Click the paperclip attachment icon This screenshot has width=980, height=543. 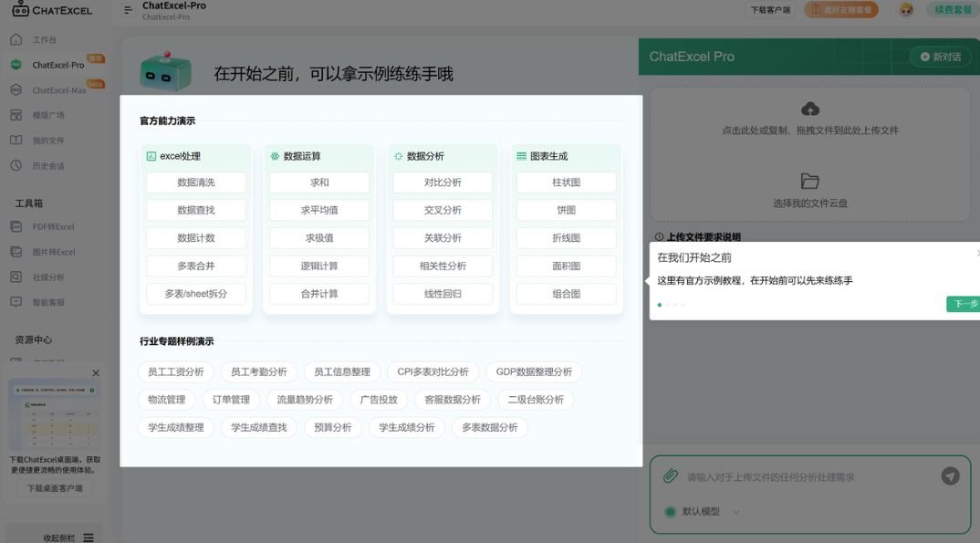(670, 476)
